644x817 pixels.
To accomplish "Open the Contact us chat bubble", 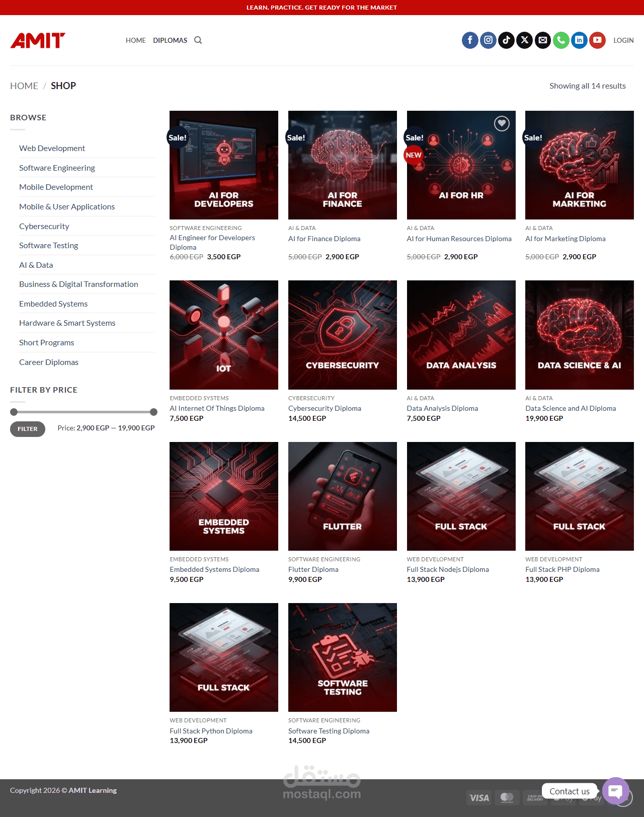I will pyautogui.click(x=616, y=791).
